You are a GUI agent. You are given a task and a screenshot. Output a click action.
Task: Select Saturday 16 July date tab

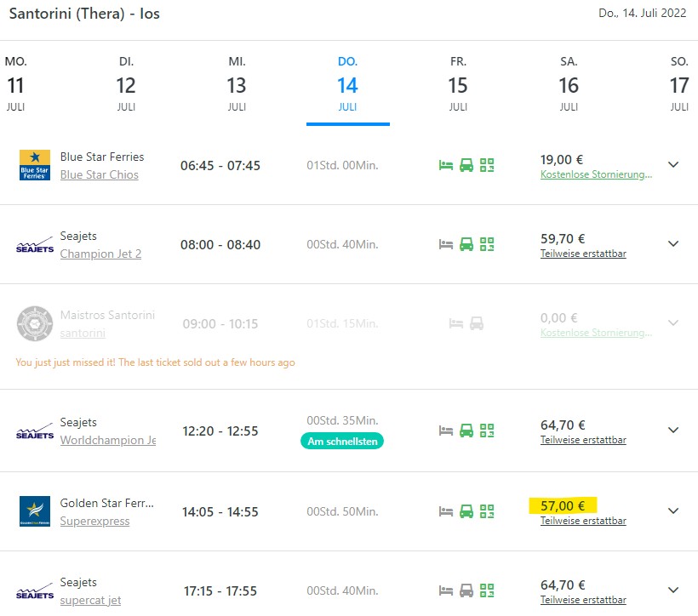pos(569,83)
